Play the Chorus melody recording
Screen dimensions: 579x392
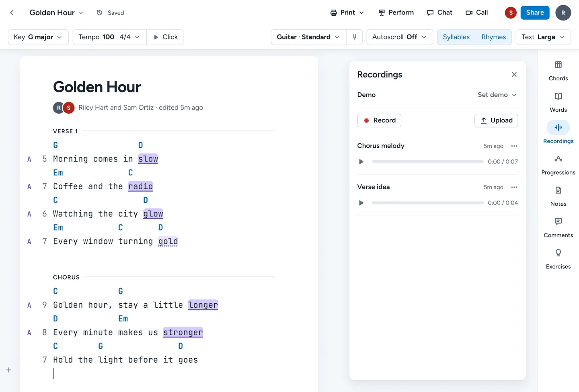(x=361, y=162)
